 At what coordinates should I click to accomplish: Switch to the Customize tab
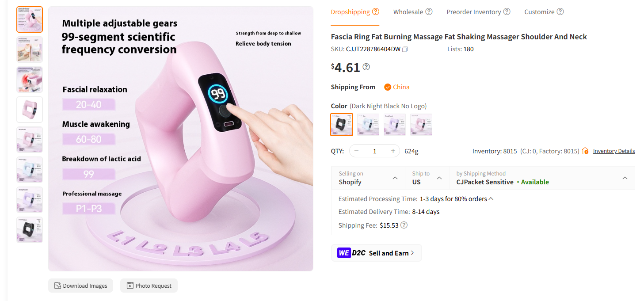pos(540,11)
